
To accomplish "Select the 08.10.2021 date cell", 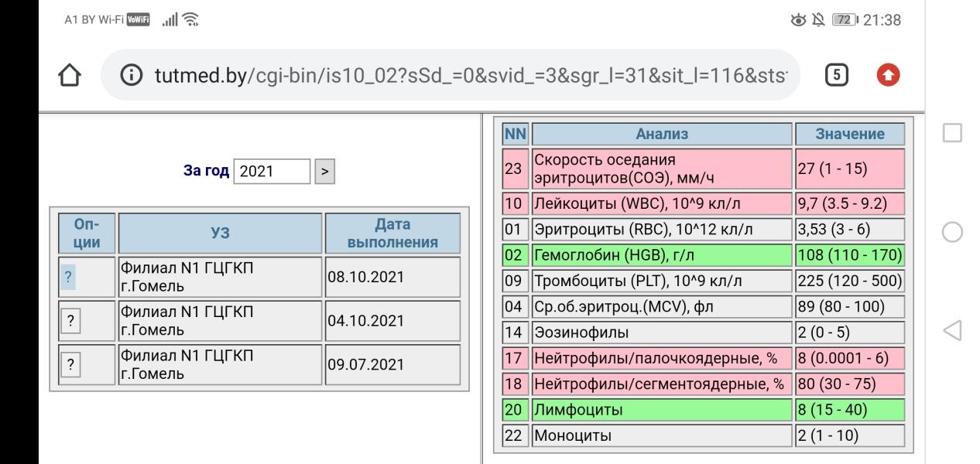I will pyautogui.click(x=392, y=278).
